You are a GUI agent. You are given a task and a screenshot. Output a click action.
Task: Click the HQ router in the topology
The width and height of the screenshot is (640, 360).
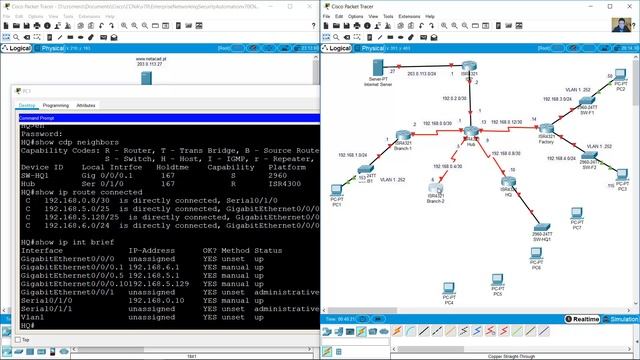(508, 182)
